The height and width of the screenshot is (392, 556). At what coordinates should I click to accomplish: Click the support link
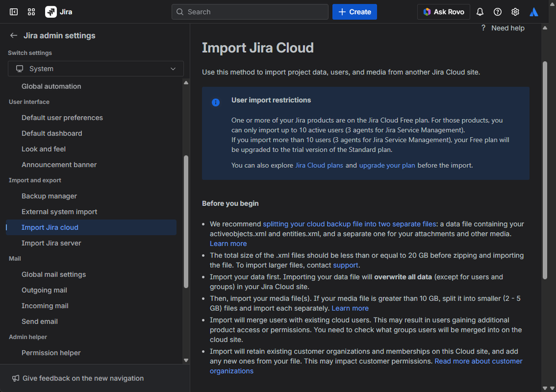tap(346, 265)
